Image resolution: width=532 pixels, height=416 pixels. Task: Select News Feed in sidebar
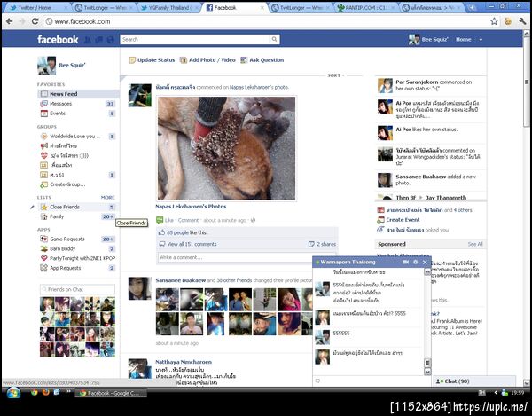click(x=78, y=94)
